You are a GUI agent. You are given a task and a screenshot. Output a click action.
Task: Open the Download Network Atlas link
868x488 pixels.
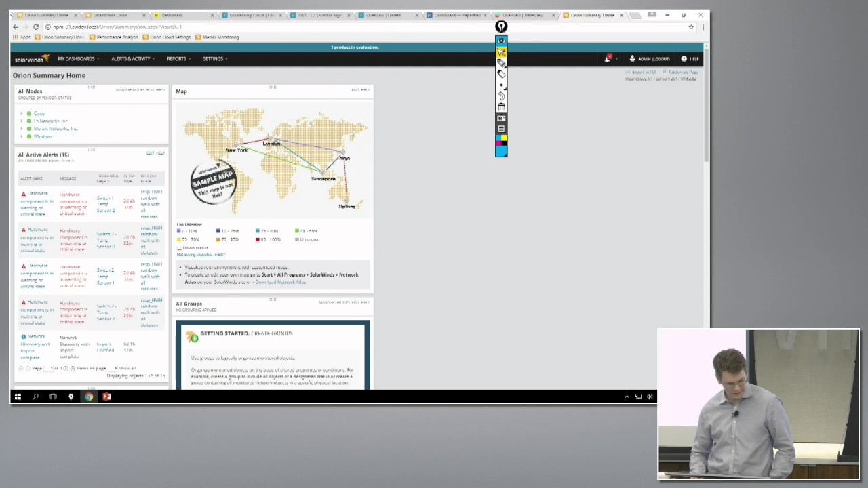coord(280,282)
